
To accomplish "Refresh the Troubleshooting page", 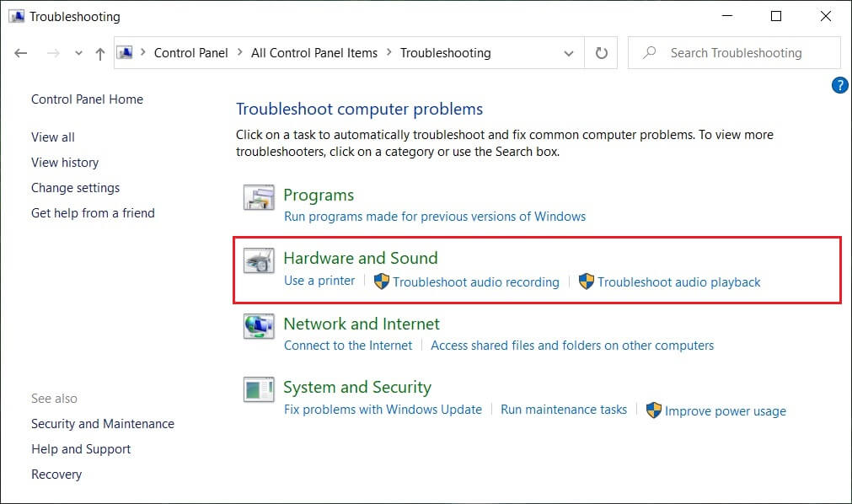I will click(601, 53).
